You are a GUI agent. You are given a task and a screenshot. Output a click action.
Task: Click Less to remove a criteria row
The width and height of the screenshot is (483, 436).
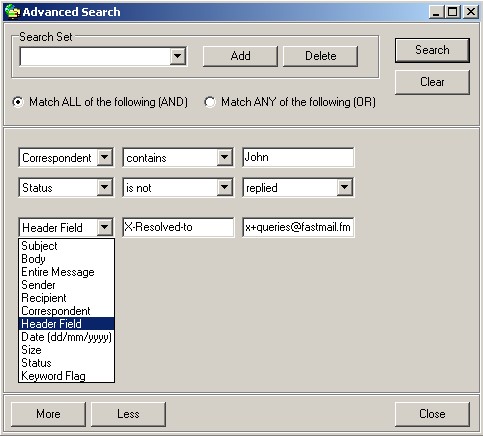point(128,414)
